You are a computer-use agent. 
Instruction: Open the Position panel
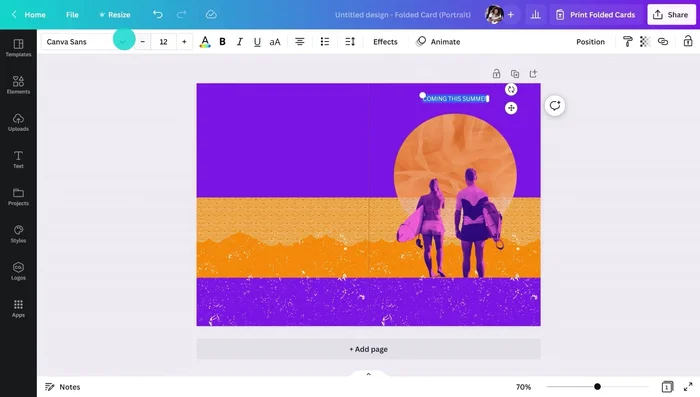[590, 42]
